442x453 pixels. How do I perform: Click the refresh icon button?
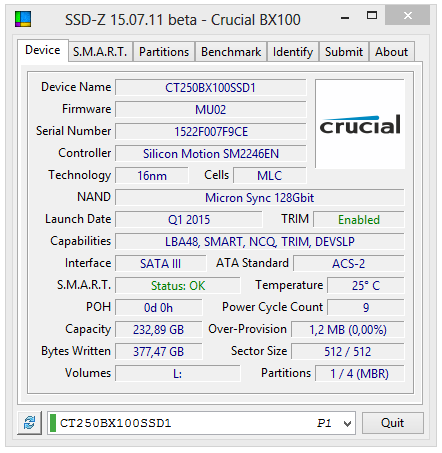(30, 423)
